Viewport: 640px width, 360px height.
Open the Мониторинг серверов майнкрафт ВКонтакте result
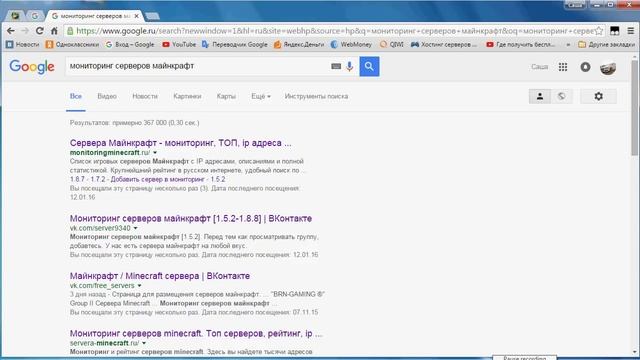[x=191, y=218]
